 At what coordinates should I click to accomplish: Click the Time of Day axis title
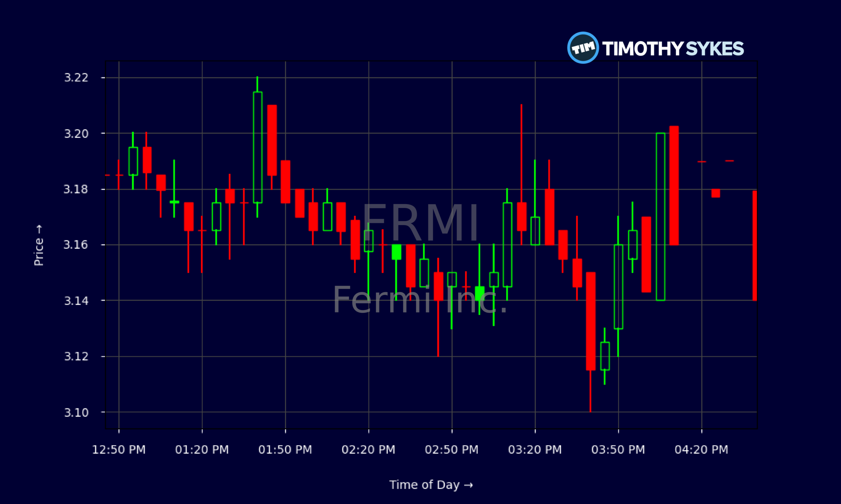(x=431, y=485)
